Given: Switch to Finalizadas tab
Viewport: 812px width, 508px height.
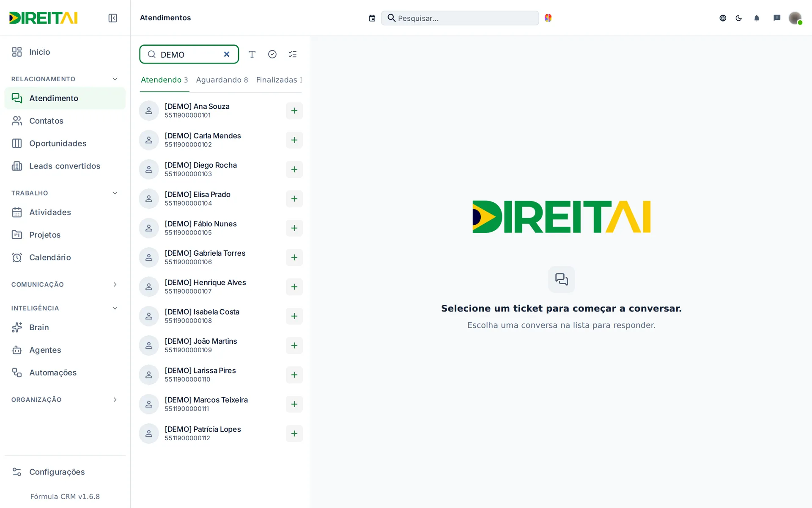Looking at the screenshot, I should pos(279,80).
